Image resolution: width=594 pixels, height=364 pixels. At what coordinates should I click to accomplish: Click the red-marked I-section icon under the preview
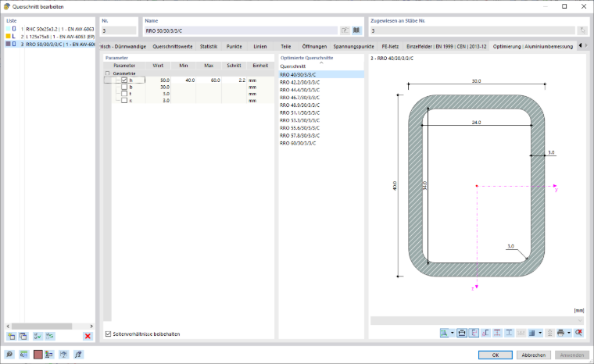pyautogui.click(x=497, y=333)
